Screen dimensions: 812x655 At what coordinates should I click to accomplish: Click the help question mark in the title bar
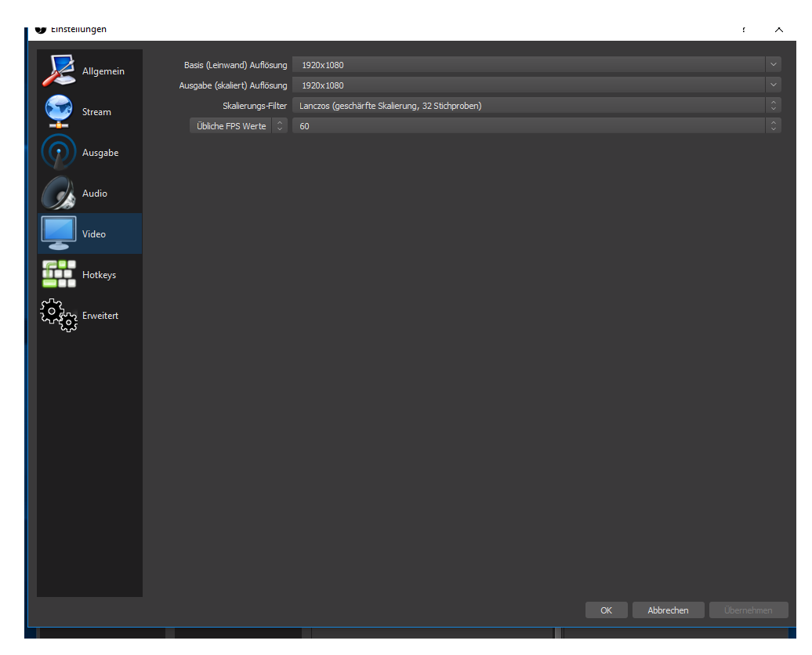[x=744, y=30]
